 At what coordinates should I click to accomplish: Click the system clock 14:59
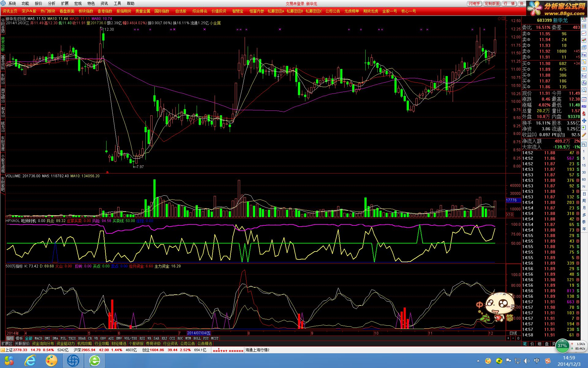point(569,358)
